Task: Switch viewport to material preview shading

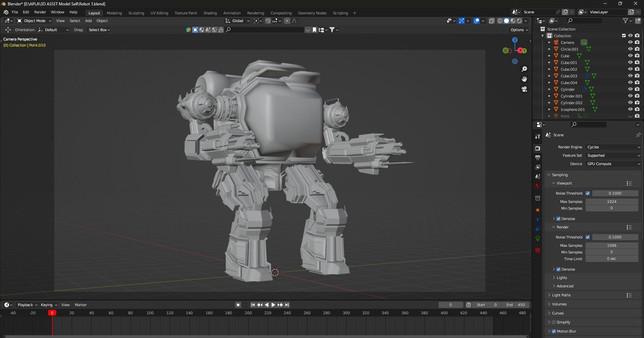Action: point(513,21)
